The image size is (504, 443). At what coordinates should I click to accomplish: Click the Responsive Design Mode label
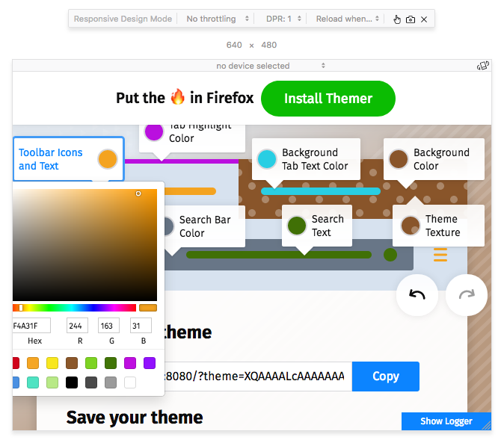[123, 19]
